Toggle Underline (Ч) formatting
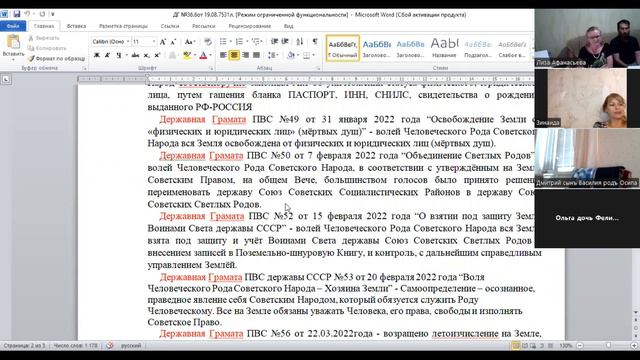This screenshot has width=640, height=360. tap(119, 55)
